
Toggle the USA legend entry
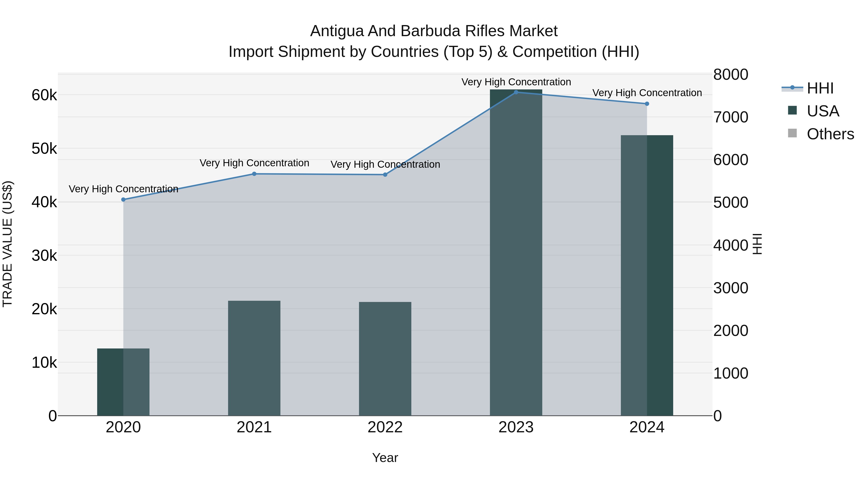(814, 111)
